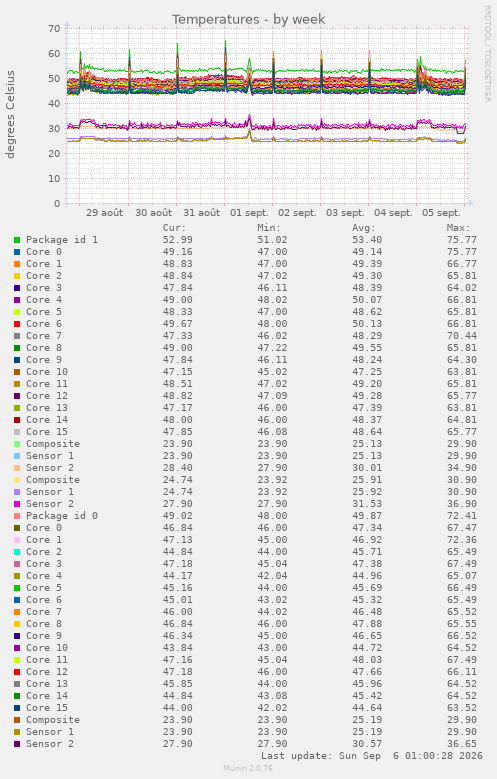Click swatch for Core 15 row with cur 44.00
The image size is (497, 779).
tap(17, 708)
